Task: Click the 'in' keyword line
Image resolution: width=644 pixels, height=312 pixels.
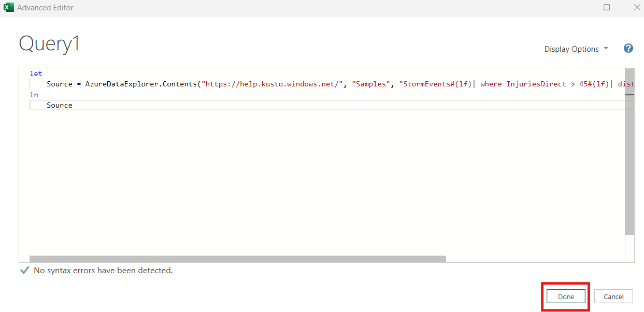Action: (x=34, y=95)
